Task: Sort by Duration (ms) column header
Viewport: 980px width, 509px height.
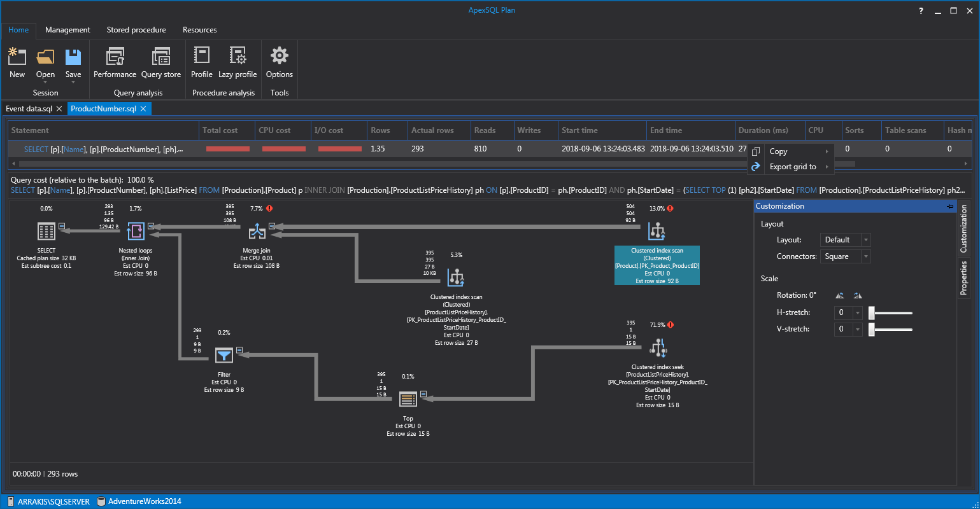Action: [x=769, y=130]
